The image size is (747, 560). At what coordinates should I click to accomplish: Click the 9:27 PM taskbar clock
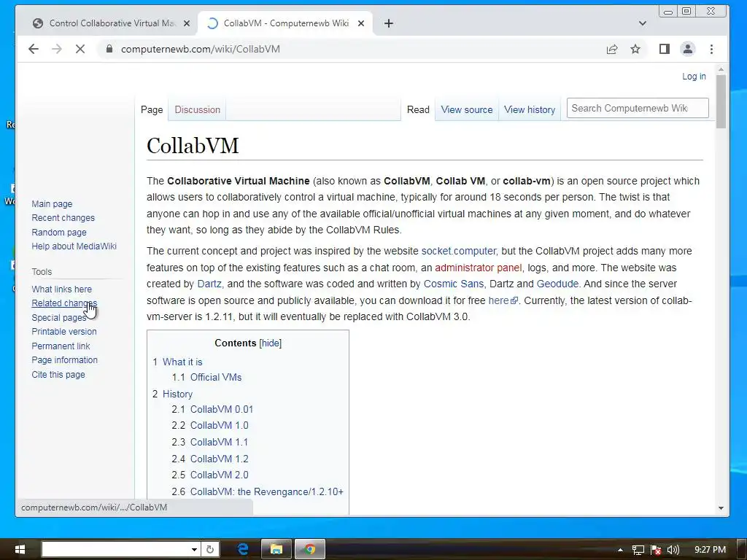710,550
